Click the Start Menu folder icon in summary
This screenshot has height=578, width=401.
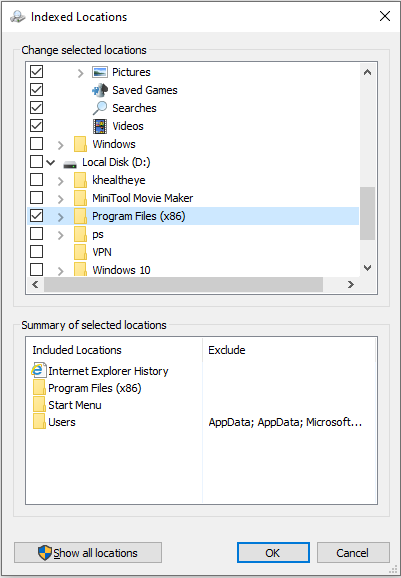39,405
